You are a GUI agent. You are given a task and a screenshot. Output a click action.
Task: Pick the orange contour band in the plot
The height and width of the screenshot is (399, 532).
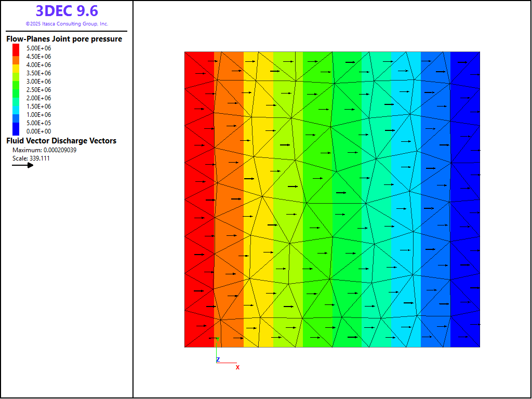(229, 197)
